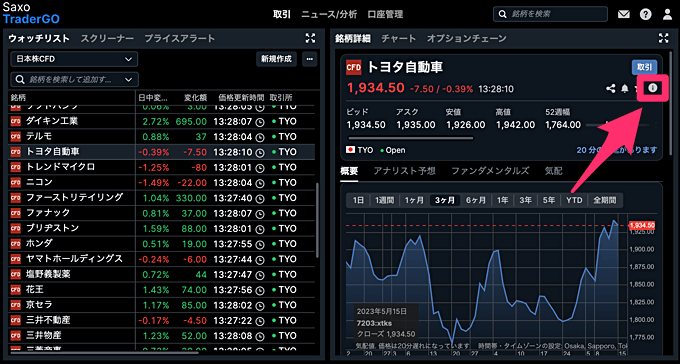The image size is (680, 364).
Task: Set chart range to 6ヶ月
Action: coord(476,200)
